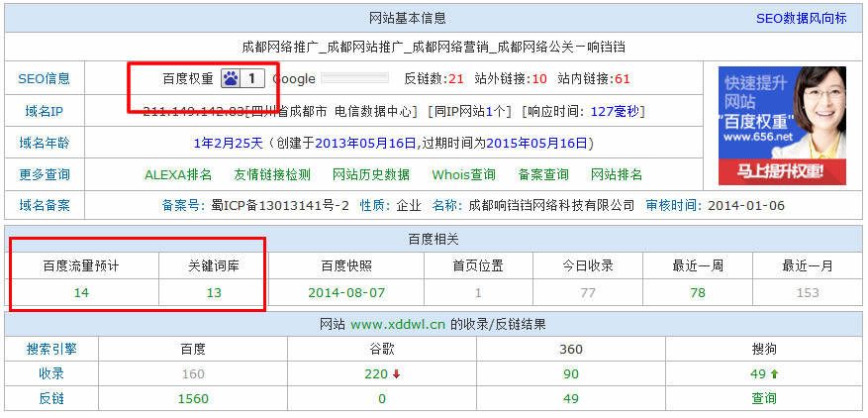Open 网站排名 link
Viewport: 868px width, 418px height.
(617, 175)
